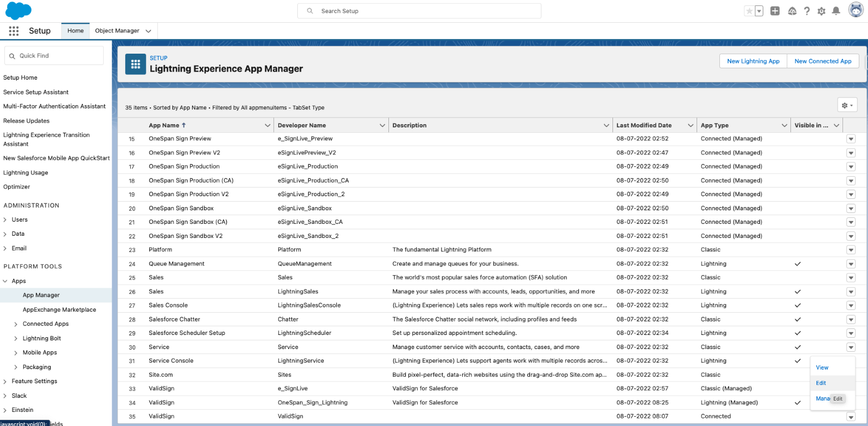The width and height of the screenshot is (868, 426).
Task: Open row actions for OneSpan Sign Production (CA)
Action: (x=851, y=180)
